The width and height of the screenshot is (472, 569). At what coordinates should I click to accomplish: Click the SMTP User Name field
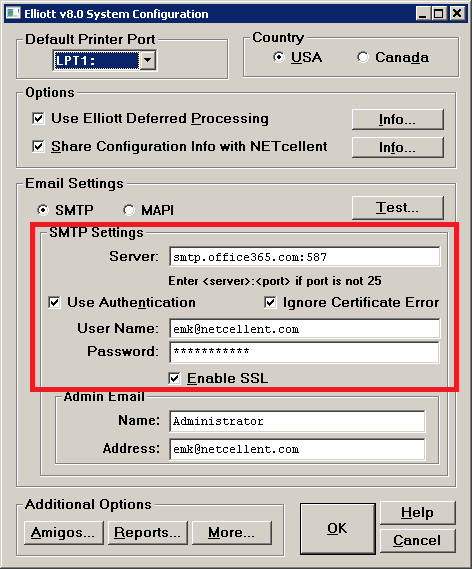[305, 328]
